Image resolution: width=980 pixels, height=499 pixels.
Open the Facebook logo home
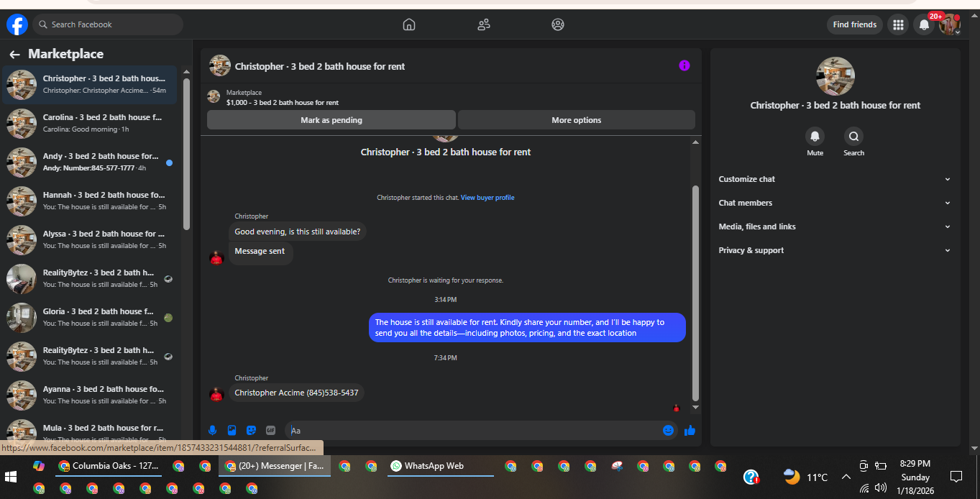[17, 24]
